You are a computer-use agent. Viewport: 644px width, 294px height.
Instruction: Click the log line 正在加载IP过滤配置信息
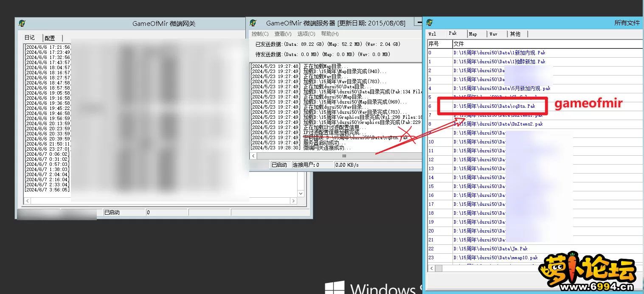309,127
